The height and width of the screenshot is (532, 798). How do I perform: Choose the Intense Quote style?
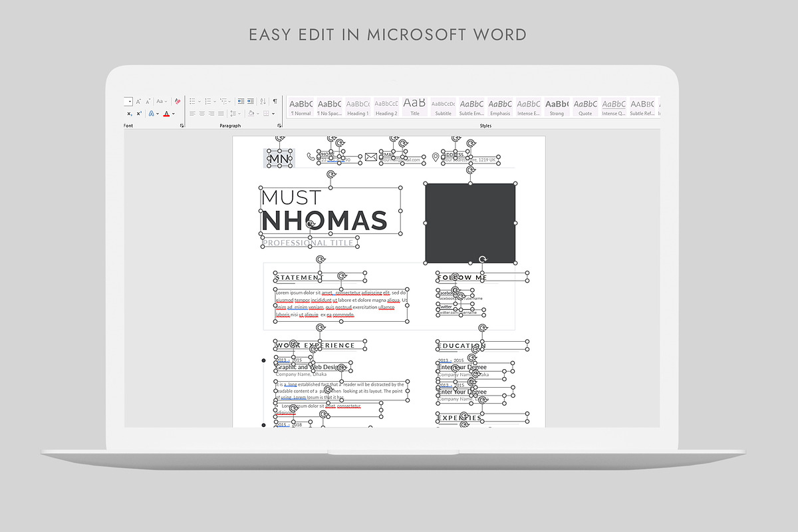614,107
